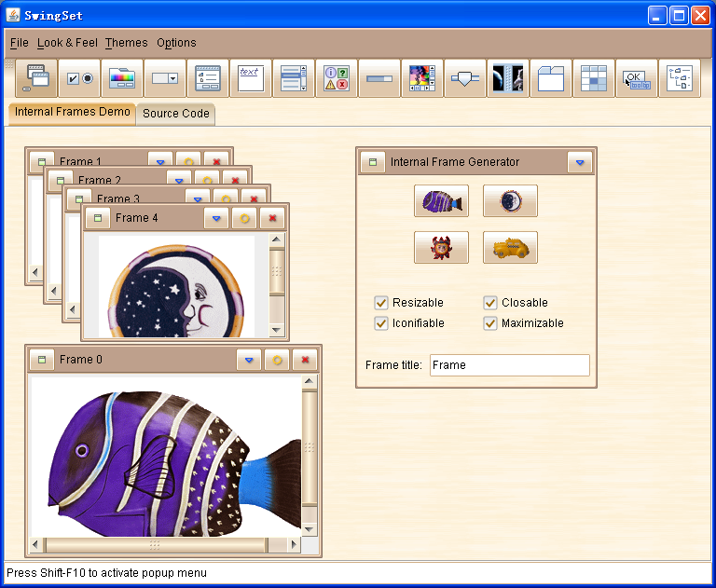Click Frame 0 horizontal scrollbar thumb
The image size is (716, 588).
click(155, 544)
